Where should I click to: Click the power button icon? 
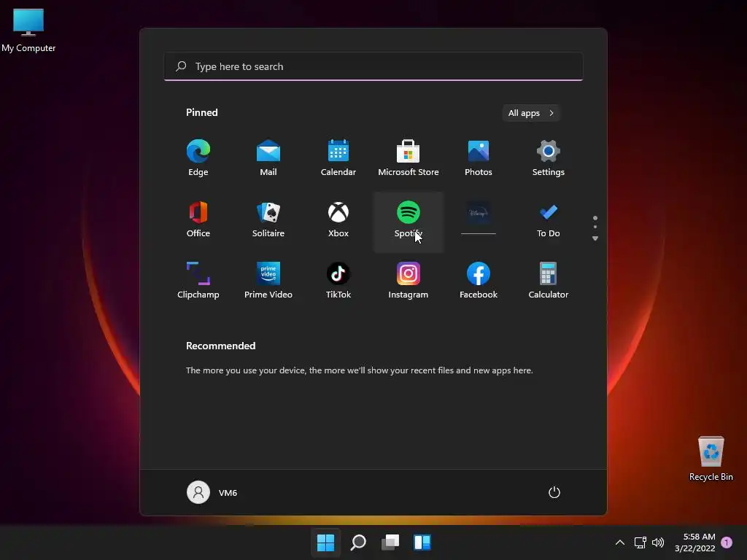[554, 492]
